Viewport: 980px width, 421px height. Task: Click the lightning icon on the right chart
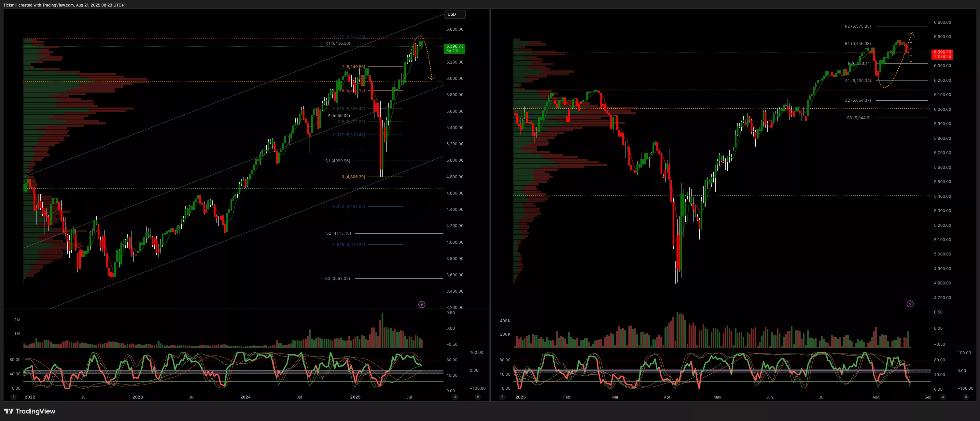tap(910, 304)
